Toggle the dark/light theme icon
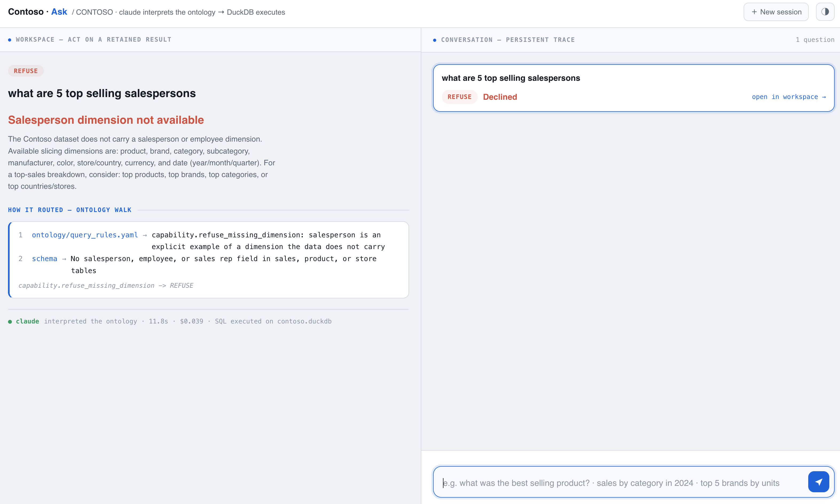This screenshot has height=504, width=840. (825, 12)
